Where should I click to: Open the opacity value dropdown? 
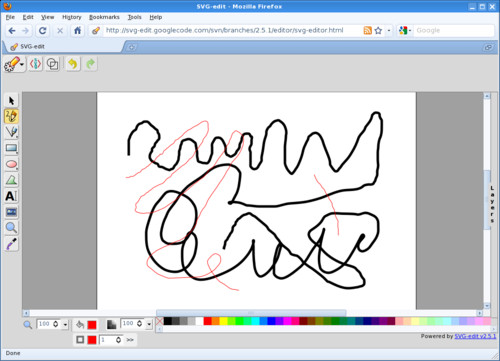pyautogui.click(x=149, y=324)
